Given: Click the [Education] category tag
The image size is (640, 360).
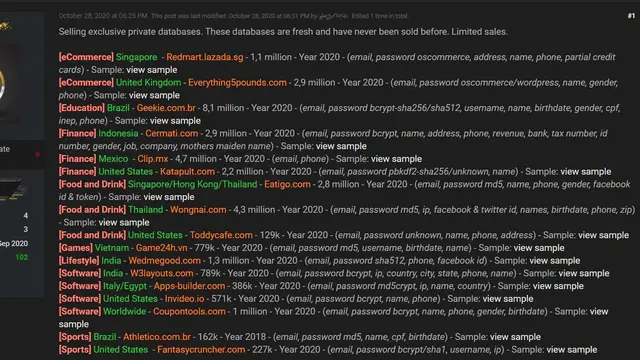Looking at the screenshot, I should (x=82, y=108).
